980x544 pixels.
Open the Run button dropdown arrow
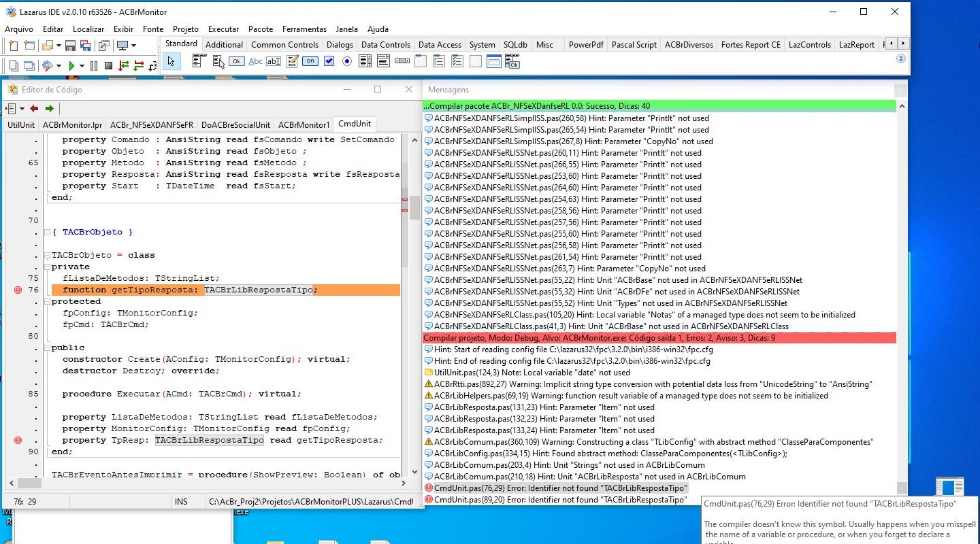[x=82, y=66]
